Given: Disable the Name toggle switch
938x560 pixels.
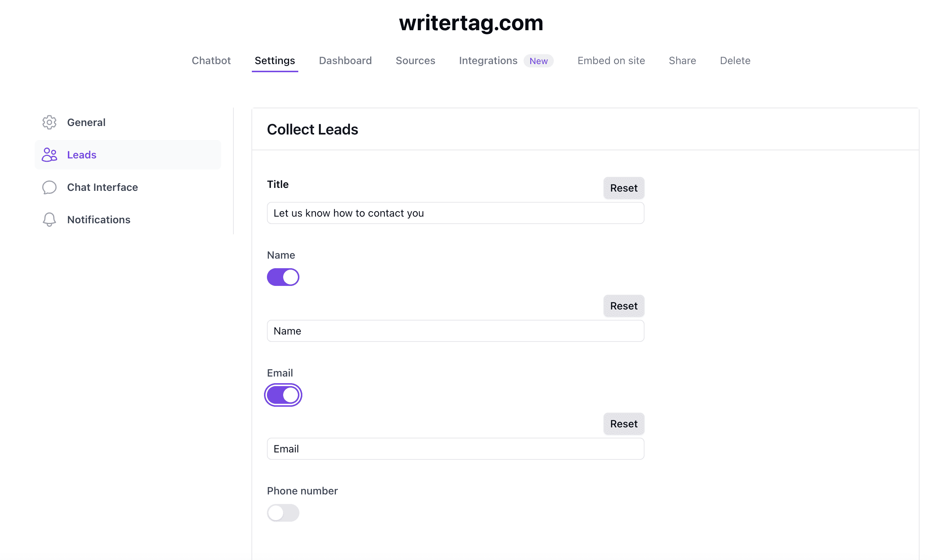Looking at the screenshot, I should [283, 277].
